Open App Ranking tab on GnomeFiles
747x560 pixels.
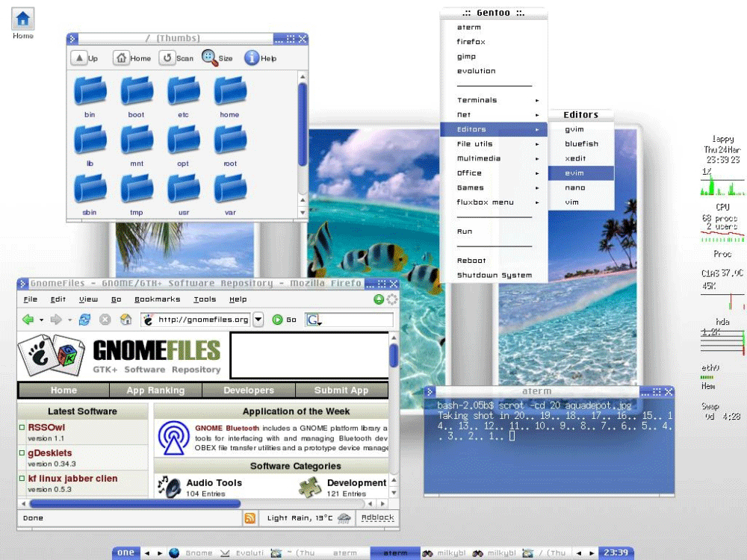(x=155, y=390)
